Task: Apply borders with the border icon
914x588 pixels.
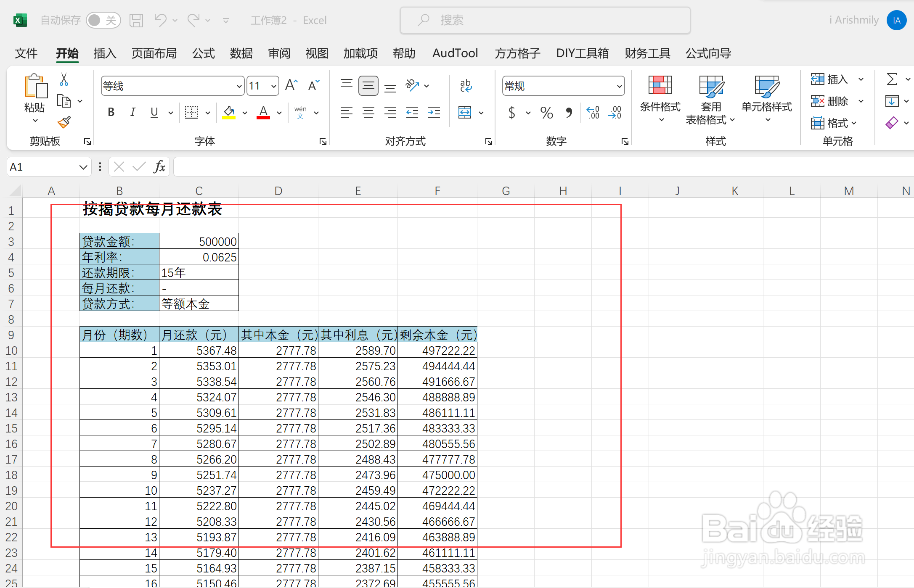Action: tap(191, 112)
